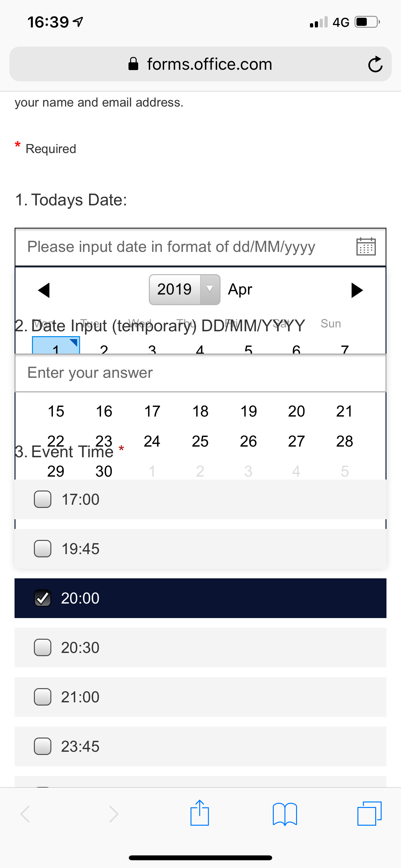Check the 23:45 event time option
Screen dimensions: 401x868
[x=43, y=746]
